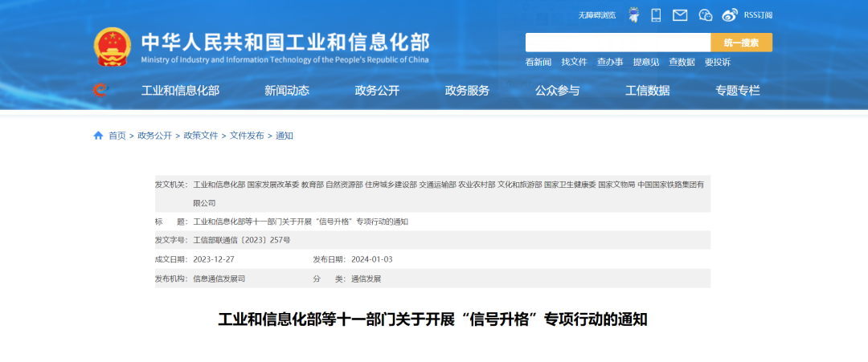Focus the site search input field
Image resolution: width=868 pixels, height=362 pixels.
[617, 43]
